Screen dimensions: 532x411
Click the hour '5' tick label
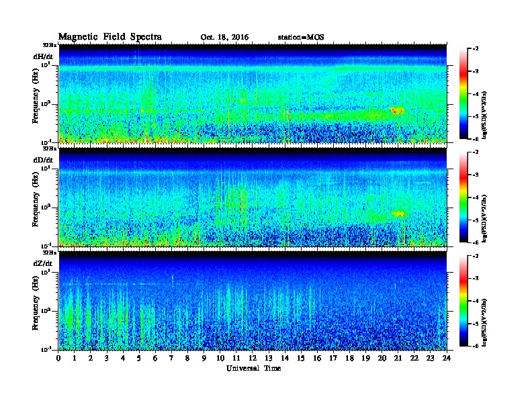tap(139, 359)
